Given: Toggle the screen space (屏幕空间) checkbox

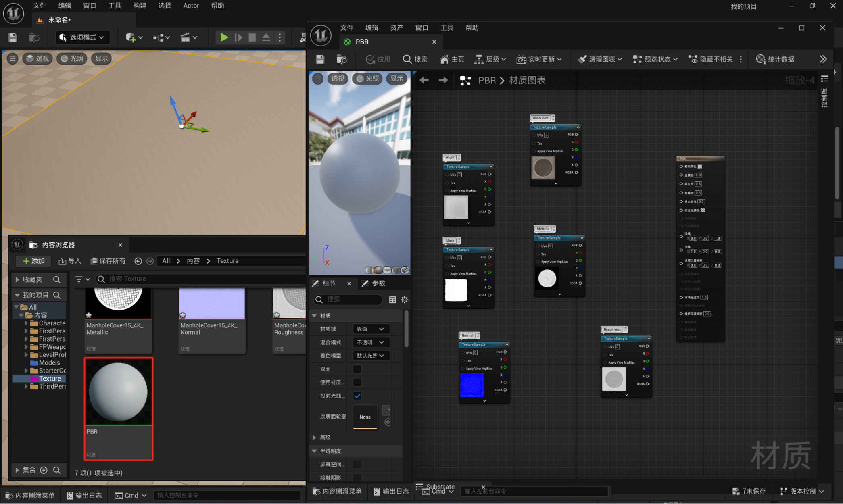Looking at the screenshot, I should 357,464.
